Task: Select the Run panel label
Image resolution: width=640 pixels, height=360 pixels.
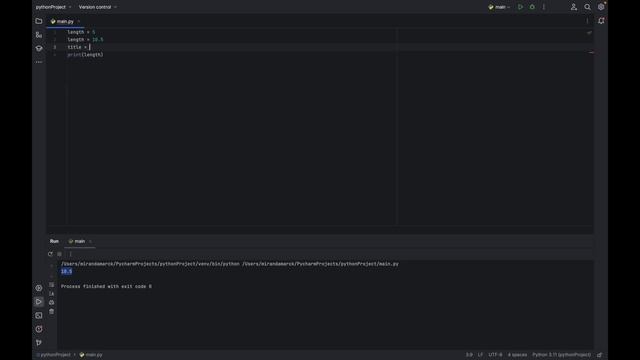Action: pyautogui.click(x=54, y=241)
